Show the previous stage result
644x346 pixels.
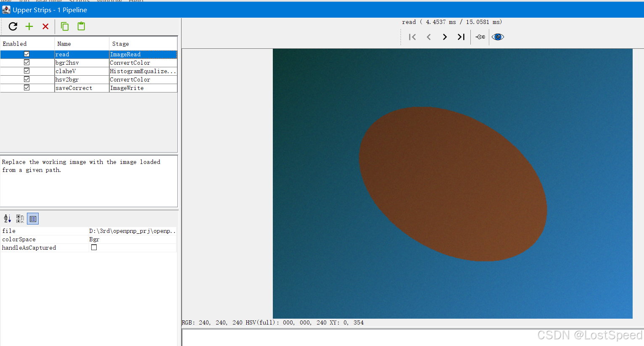429,37
